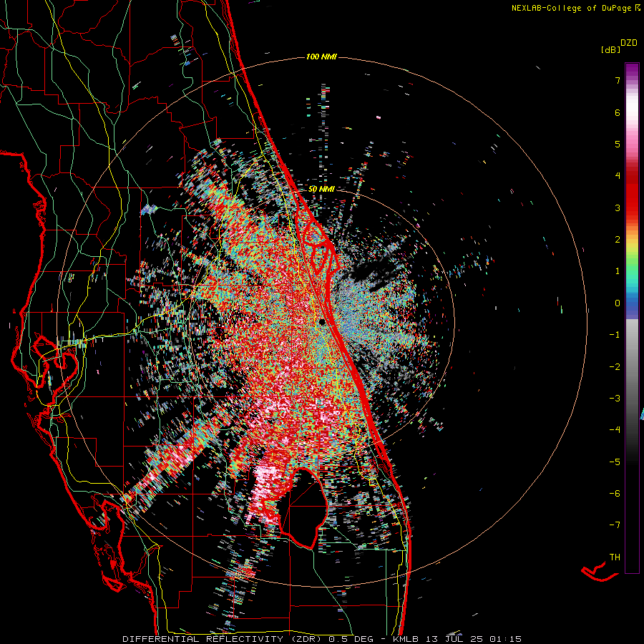Click the DZD product label above the scale

[629, 43]
